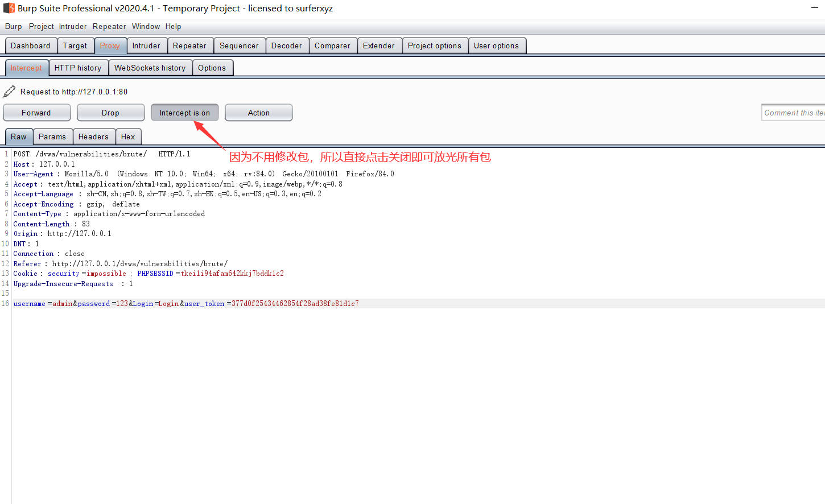Go to the Intruder tool tab
This screenshot has width=825, height=504.
point(146,46)
